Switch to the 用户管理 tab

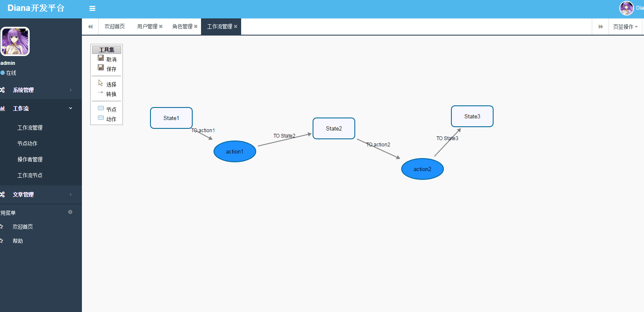pyautogui.click(x=147, y=26)
